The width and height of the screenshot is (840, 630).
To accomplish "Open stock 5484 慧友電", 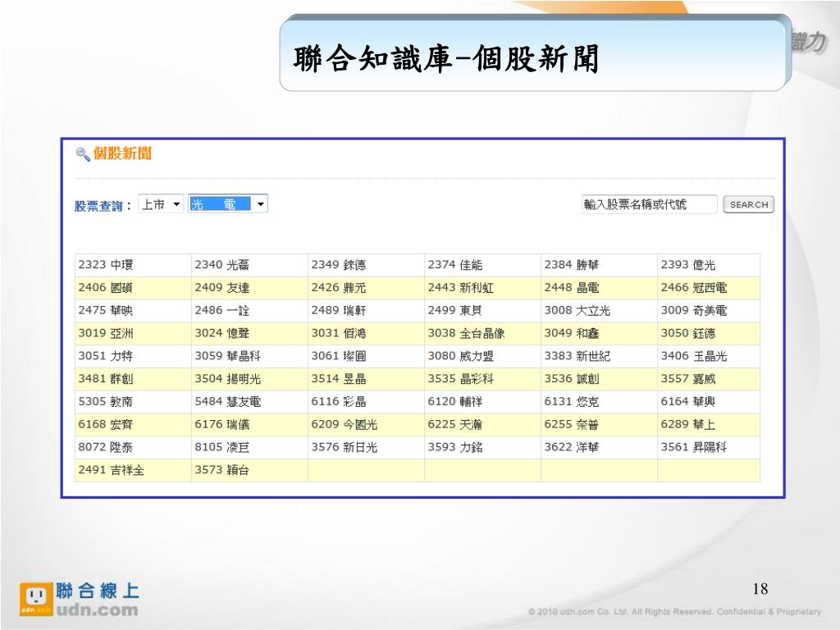I will coord(228,402).
